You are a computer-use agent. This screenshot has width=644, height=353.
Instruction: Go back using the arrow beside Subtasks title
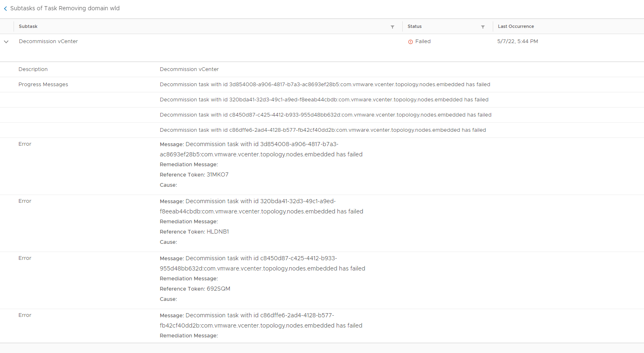[5, 9]
